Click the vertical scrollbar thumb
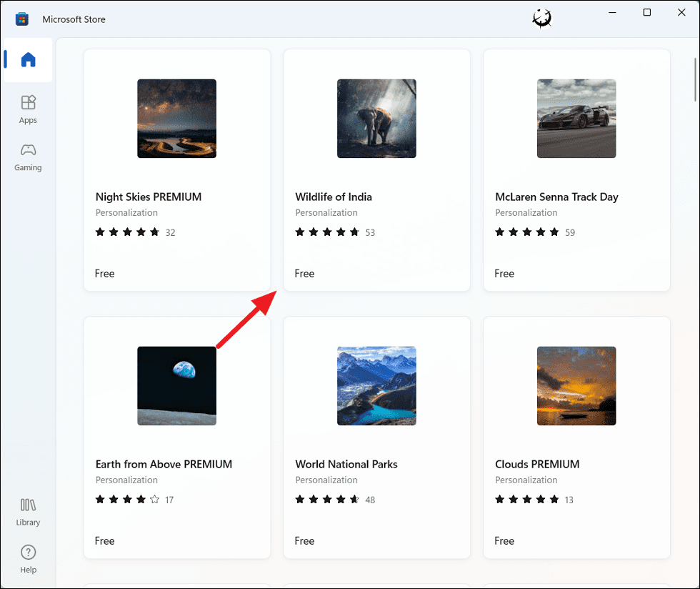This screenshot has width=700, height=589. (695, 79)
